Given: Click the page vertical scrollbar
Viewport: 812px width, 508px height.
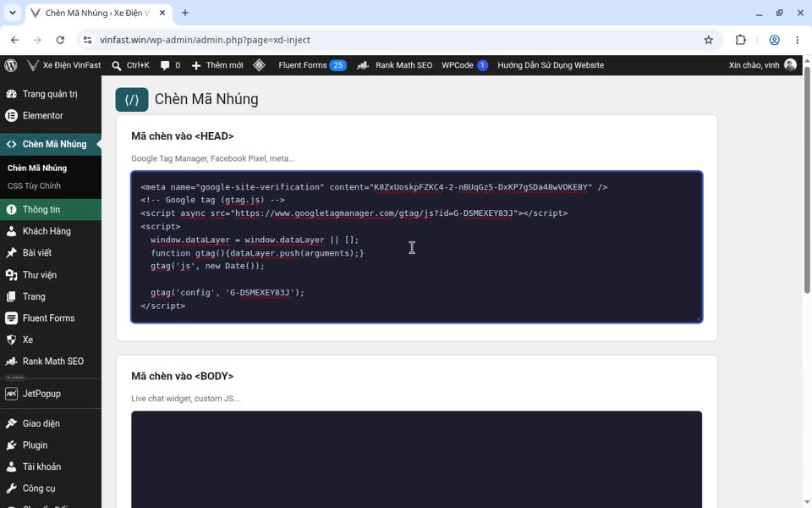Looking at the screenshot, I should (x=807, y=179).
